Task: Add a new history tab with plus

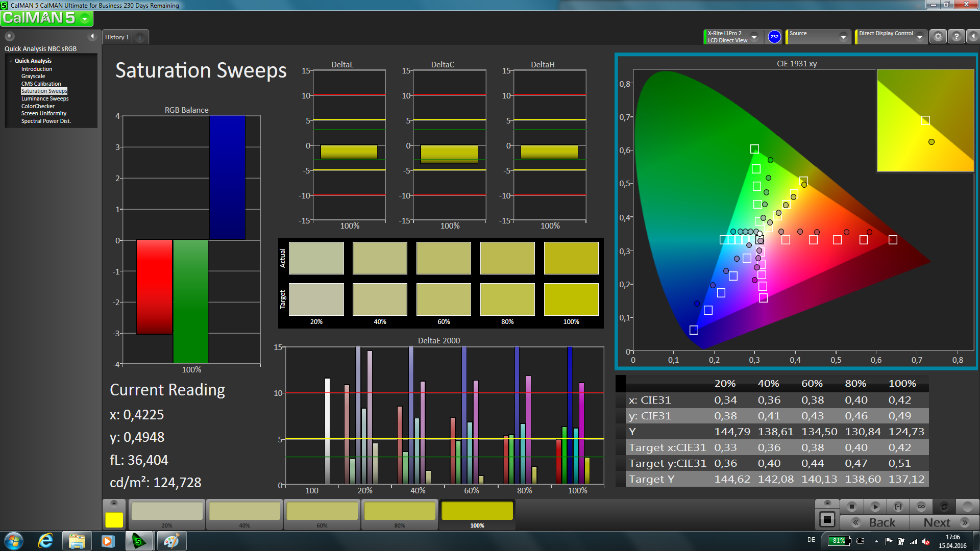Action: click(140, 37)
